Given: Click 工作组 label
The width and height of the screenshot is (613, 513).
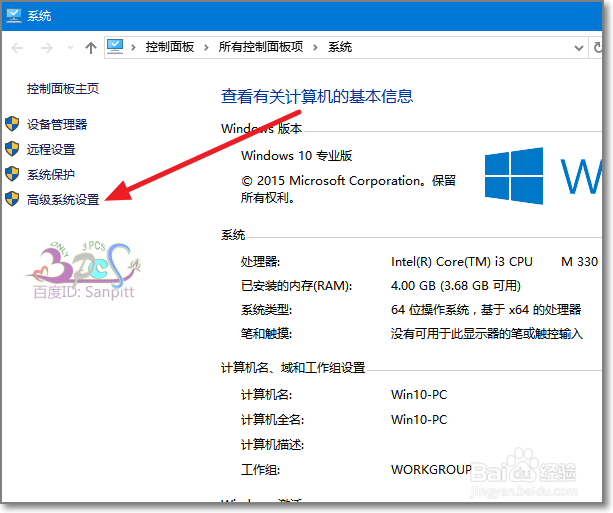Looking at the screenshot, I should tap(260, 470).
